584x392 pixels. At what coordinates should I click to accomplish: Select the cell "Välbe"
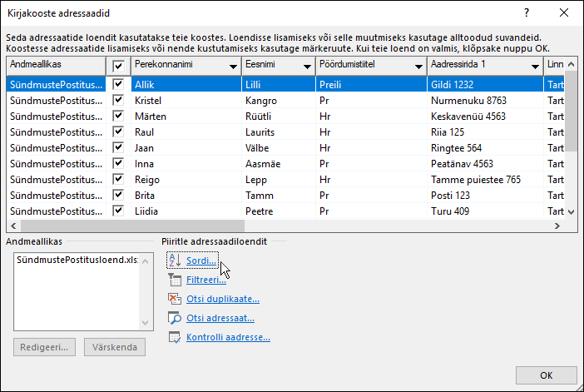click(x=279, y=148)
